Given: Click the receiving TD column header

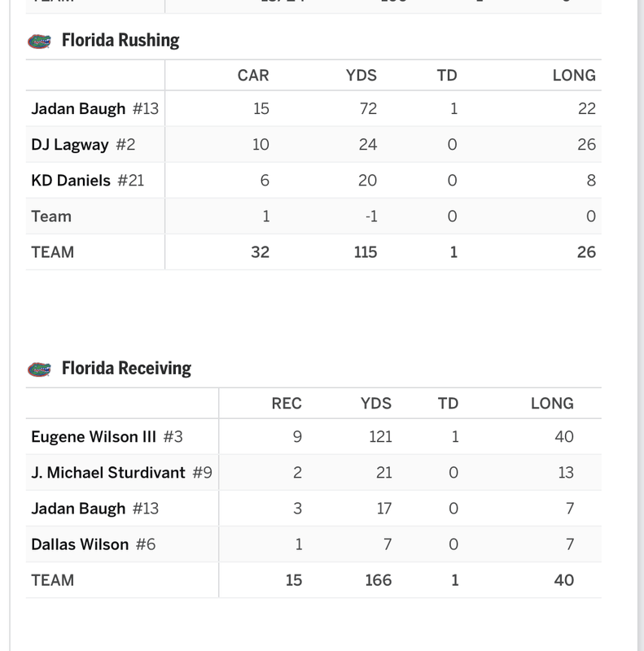Looking at the screenshot, I should coord(448,404).
